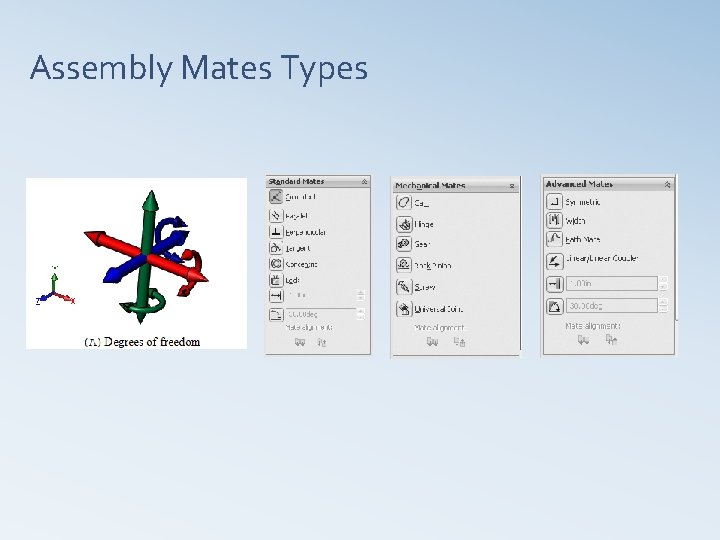This screenshot has width=720, height=540.
Task: Click the distance value field in Standard Mates
Action: [x=321, y=295]
